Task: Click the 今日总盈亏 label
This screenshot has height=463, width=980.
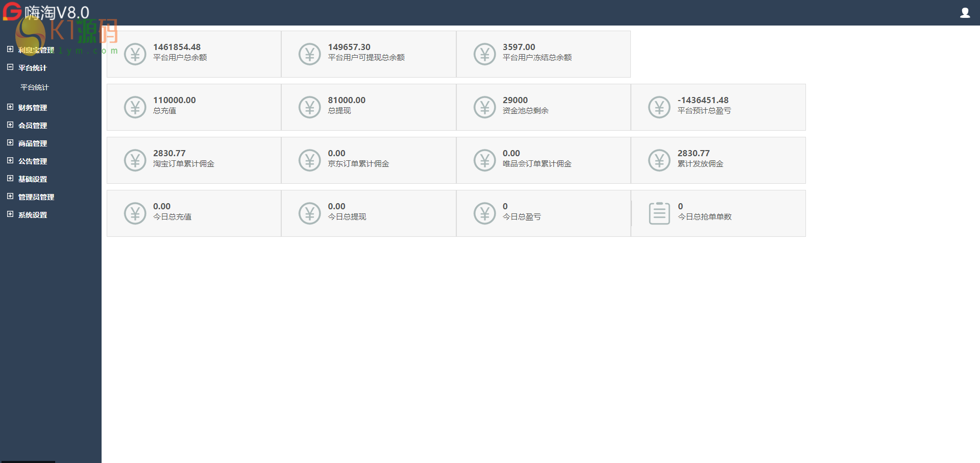Action: click(x=522, y=217)
